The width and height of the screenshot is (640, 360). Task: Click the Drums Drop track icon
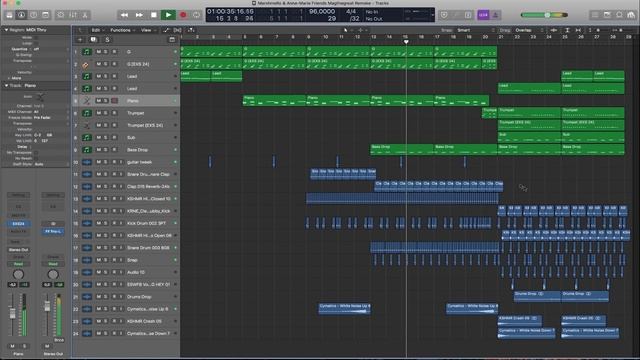click(x=87, y=297)
